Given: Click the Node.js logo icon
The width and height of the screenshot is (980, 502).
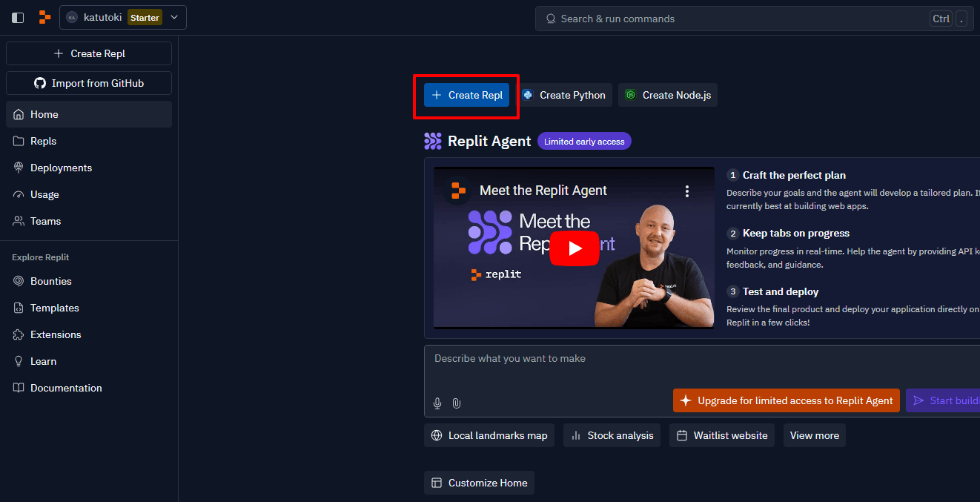Looking at the screenshot, I should click(x=631, y=95).
